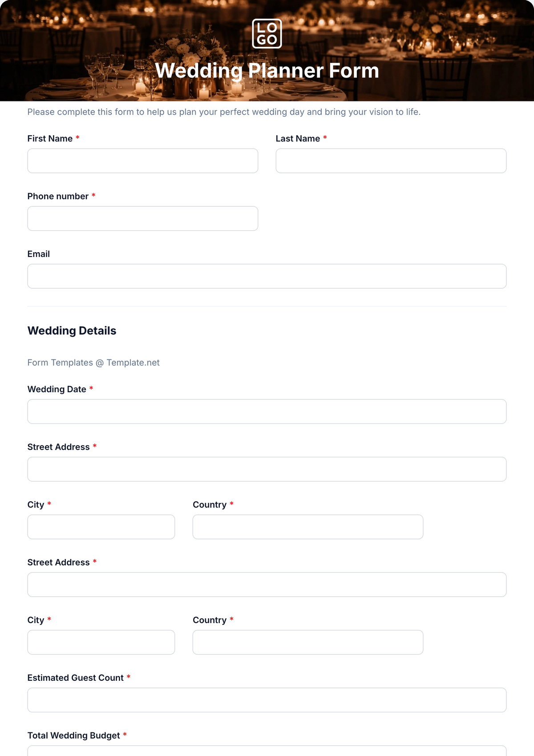This screenshot has height=756, width=534.
Task: Focus the Last Name text box
Action: tap(391, 161)
